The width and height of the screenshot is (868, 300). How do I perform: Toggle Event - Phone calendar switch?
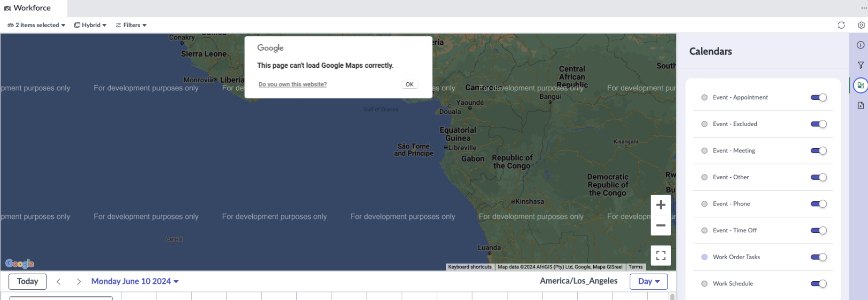[819, 204]
